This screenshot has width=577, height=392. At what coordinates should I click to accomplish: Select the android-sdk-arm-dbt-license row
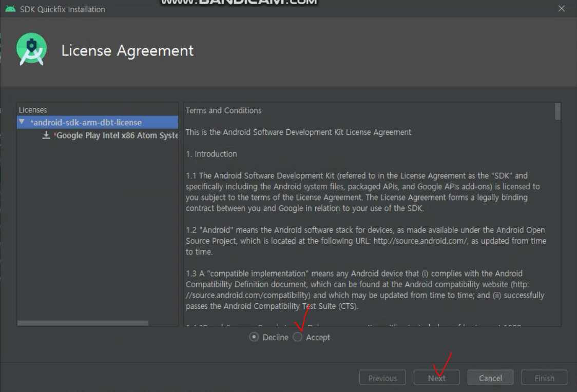(x=98, y=122)
